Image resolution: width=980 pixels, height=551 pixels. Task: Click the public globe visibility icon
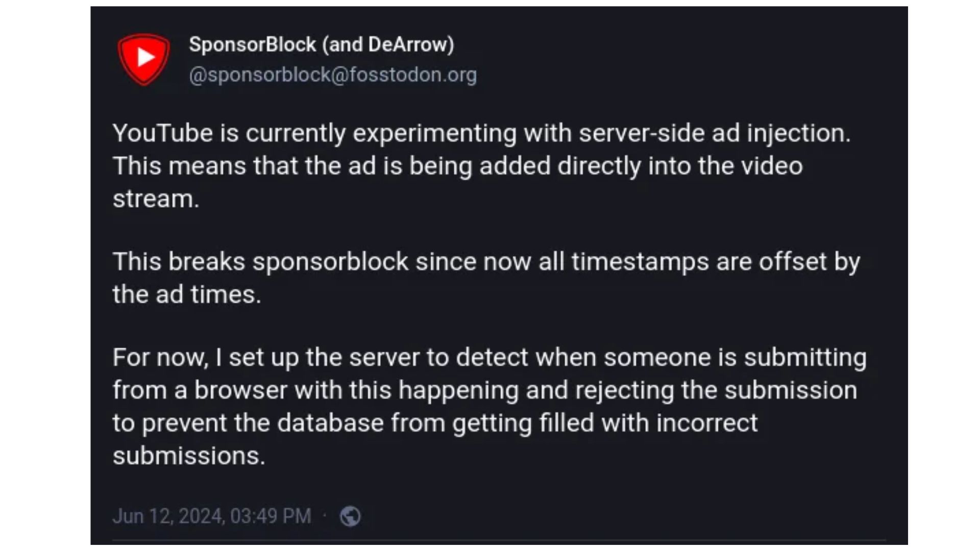click(350, 516)
